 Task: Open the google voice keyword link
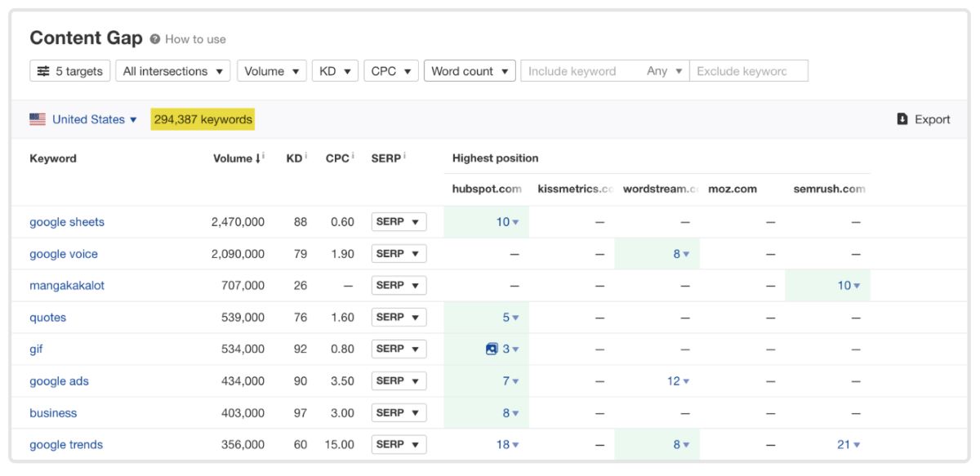(64, 254)
